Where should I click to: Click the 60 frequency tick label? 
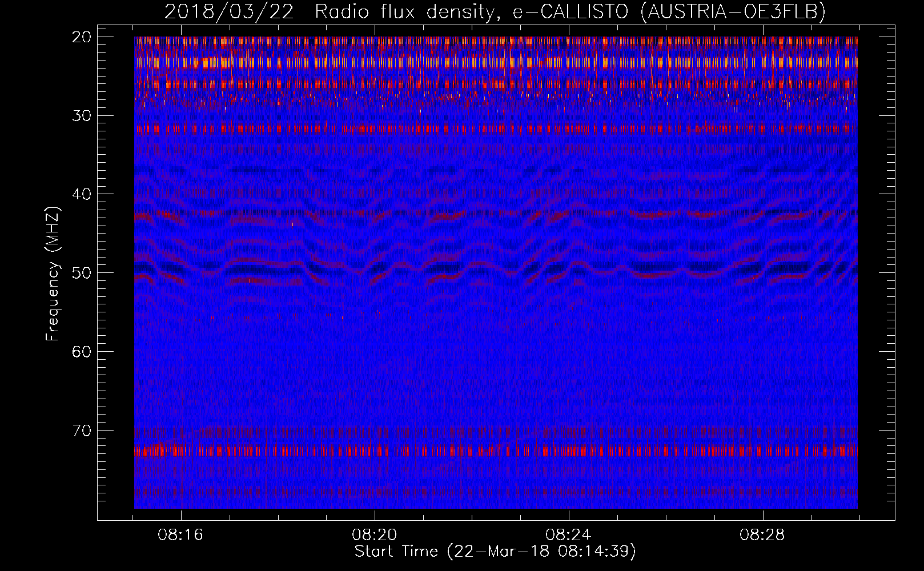point(82,352)
